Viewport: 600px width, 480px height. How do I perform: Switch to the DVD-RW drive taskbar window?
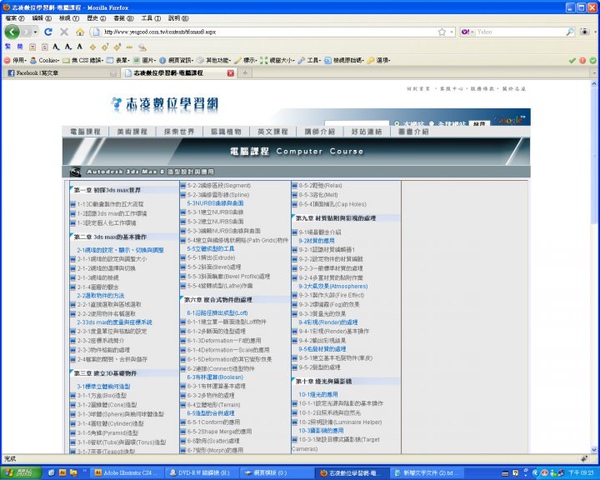(x=203, y=473)
